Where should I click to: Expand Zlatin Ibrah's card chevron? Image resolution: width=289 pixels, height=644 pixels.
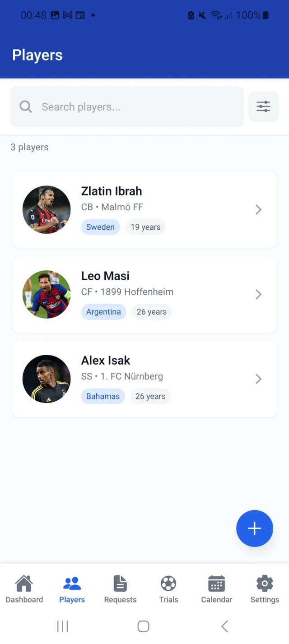tap(258, 209)
